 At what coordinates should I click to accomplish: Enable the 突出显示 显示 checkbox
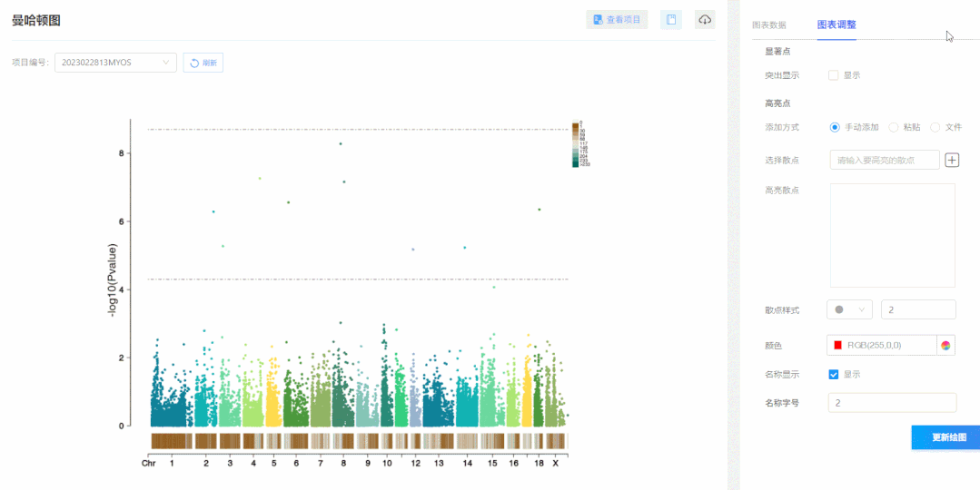pyautogui.click(x=834, y=75)
